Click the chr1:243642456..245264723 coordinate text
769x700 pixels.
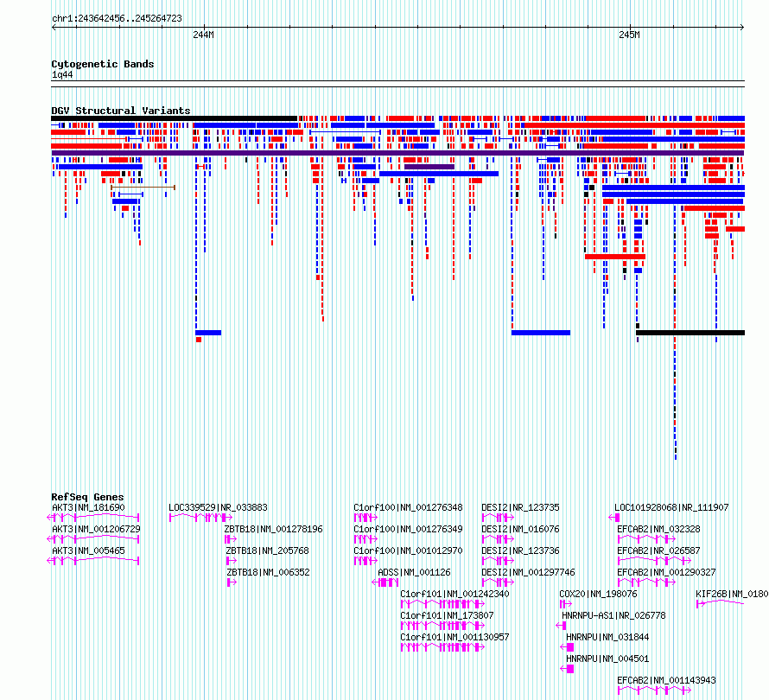(x=117, y=18)
